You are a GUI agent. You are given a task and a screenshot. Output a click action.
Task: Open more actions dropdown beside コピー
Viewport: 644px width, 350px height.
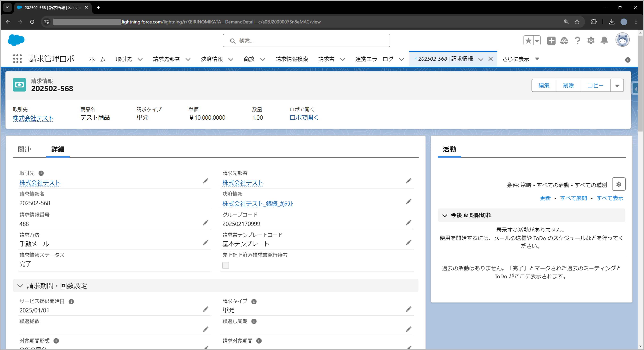pos(617,86)
